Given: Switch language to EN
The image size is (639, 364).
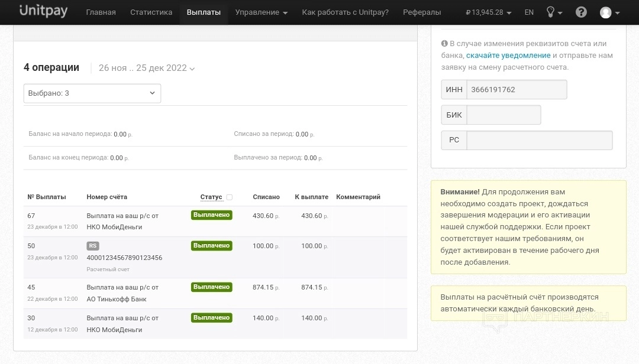Looking at the screenshot, I should tap(529, 12).
